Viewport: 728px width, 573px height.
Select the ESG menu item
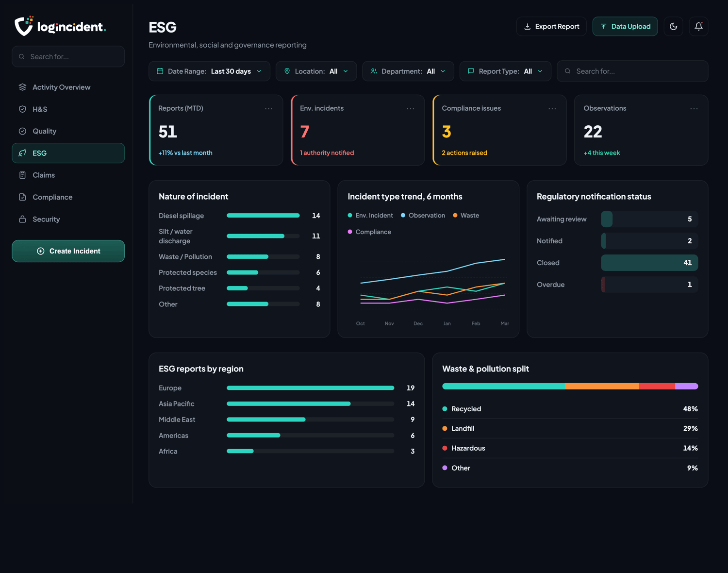click(x=68, y=153)
